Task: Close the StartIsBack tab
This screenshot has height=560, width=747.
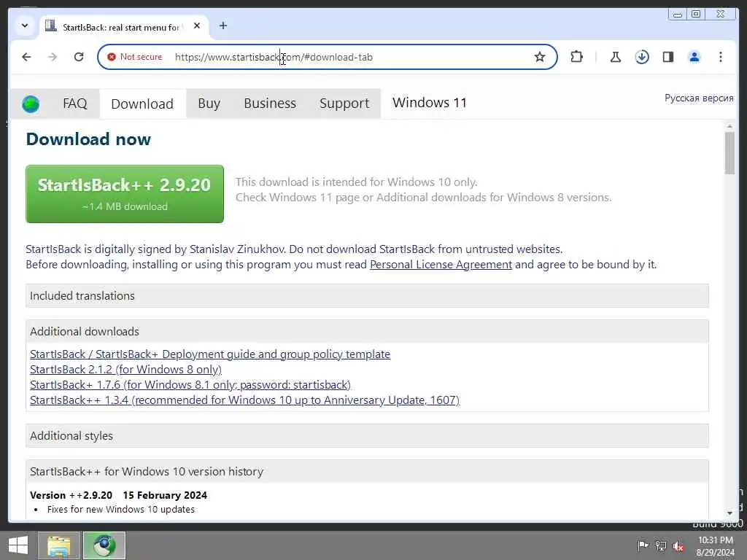Action: (x=197, y=26)
